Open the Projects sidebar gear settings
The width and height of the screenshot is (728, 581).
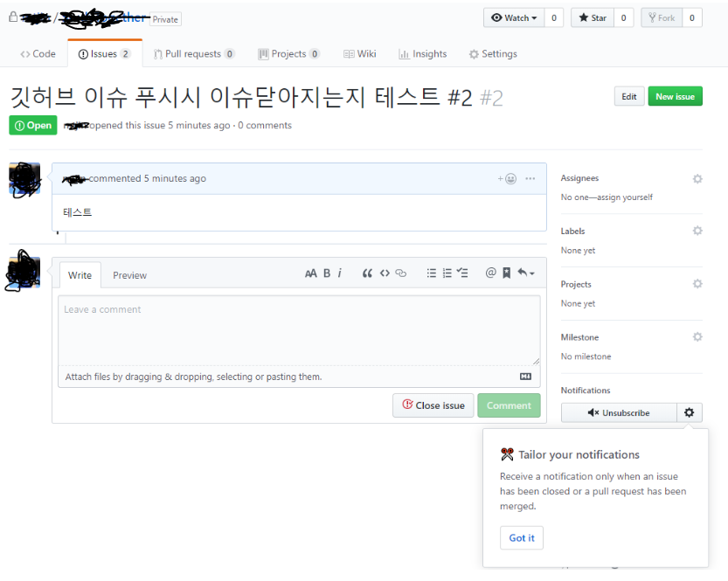(697, 284)
